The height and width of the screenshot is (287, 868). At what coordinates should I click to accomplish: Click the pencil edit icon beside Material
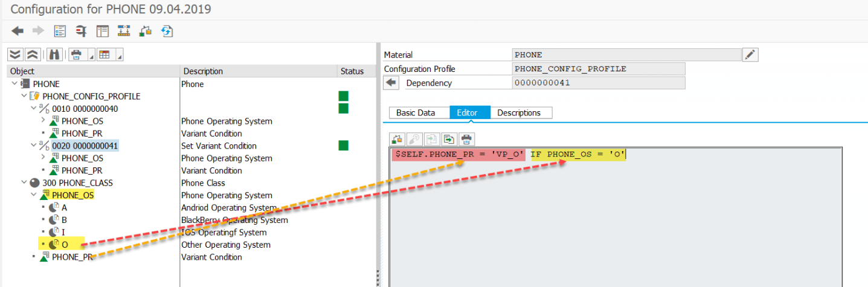click(750, 55)
